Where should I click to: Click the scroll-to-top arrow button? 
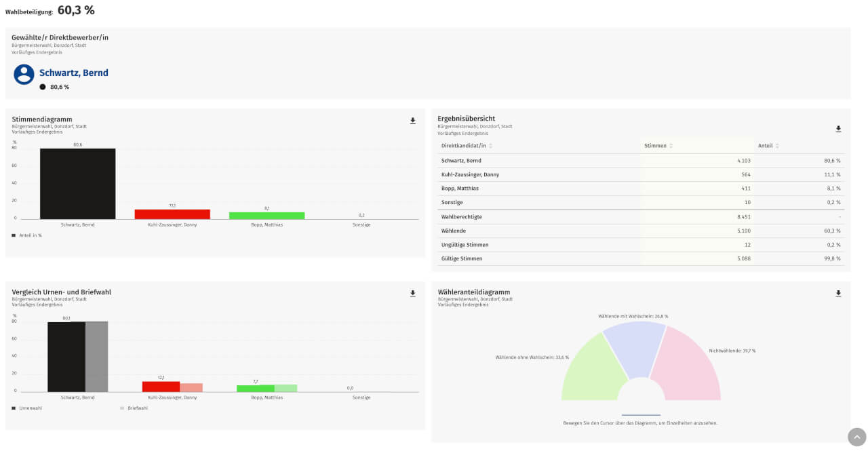coord(856,437)
